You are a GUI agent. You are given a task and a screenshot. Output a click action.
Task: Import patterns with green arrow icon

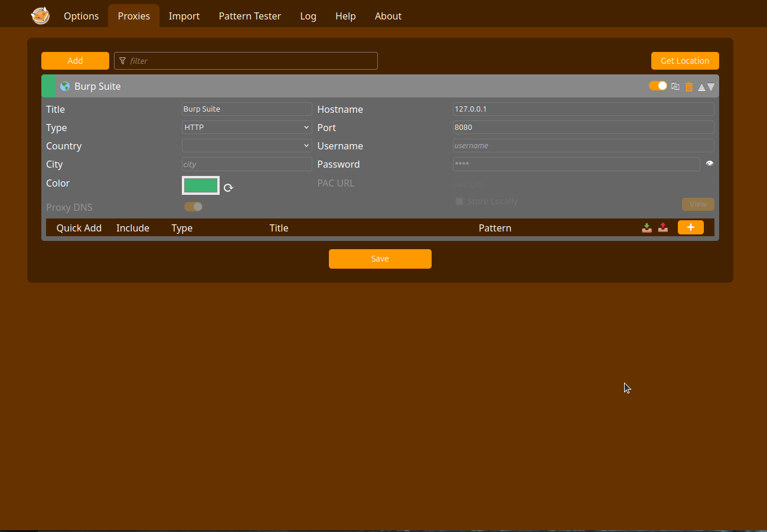(x=647, y=227)
